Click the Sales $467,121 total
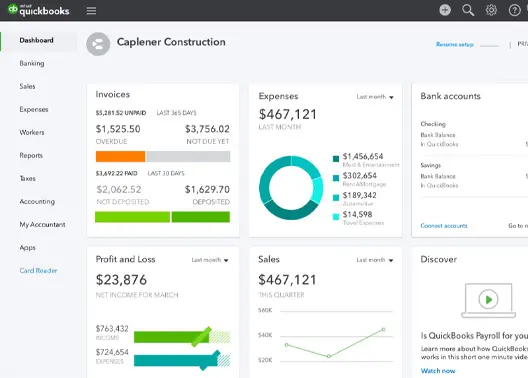528x378 pixels. pyautogui.click(x=287, y=280)
